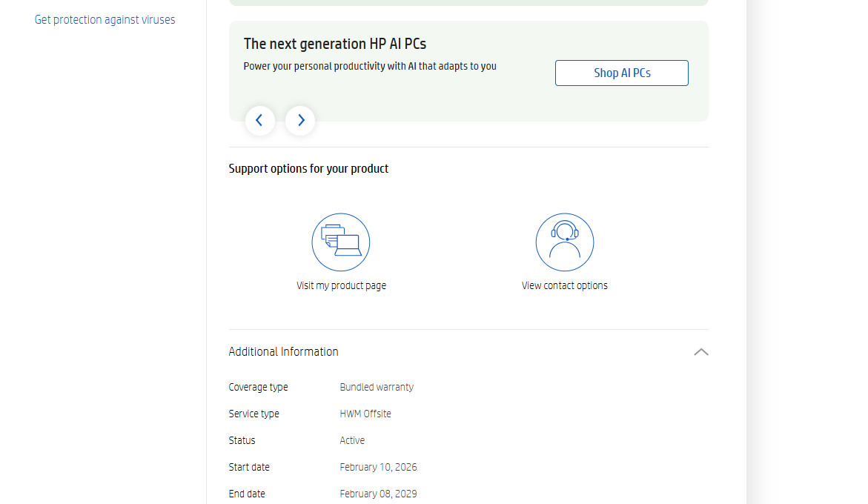Click end date February 08, 2029

point(378,494)
